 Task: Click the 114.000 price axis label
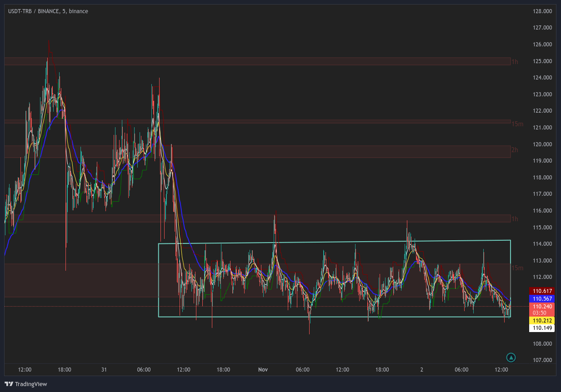tap(541, 244)
